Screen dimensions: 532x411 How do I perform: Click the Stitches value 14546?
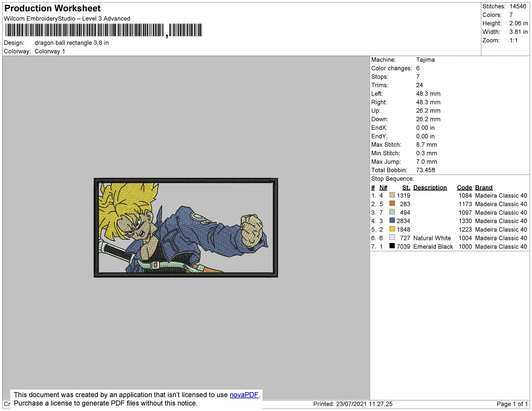518,6
